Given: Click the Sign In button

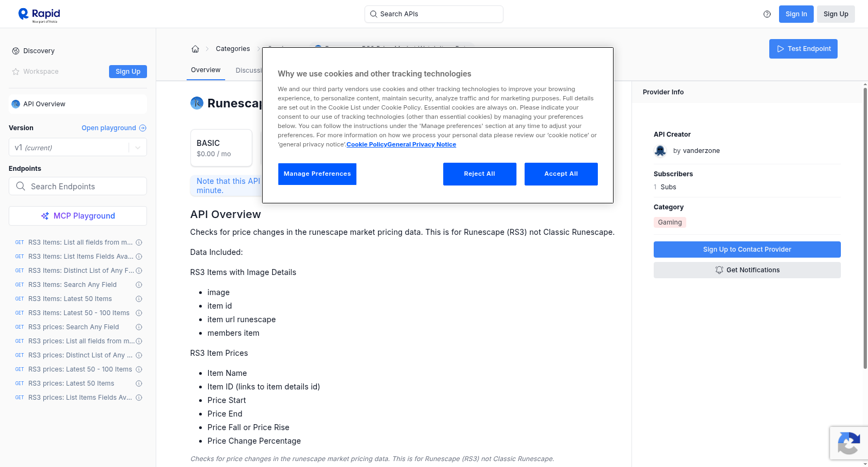Looking at the screenshot, I should click(x=796, y=14).
